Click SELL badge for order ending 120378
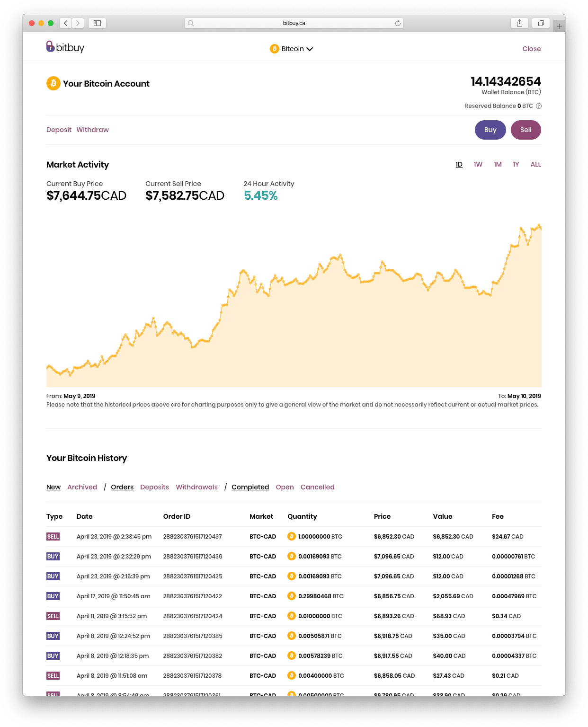The height and width of the screenshot is (727, 588). tap(53, 676)
